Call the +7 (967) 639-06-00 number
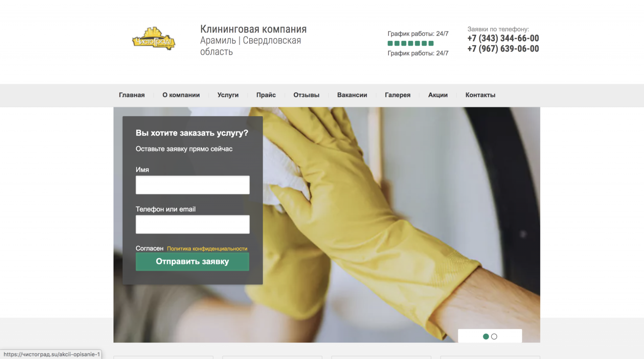Screen dimensions: 644x359 click(503, 49)
